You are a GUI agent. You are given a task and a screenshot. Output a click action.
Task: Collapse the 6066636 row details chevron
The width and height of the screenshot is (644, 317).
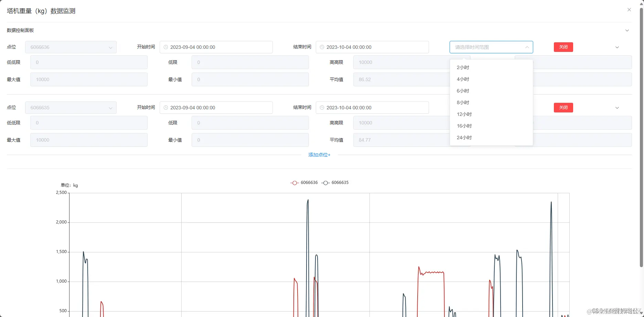point(617,47)
